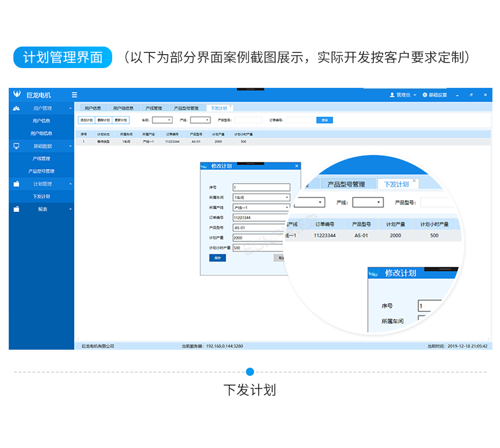Viewport: 500px width, 448px height.
Task: Close the 下发计划 tab
Action: [231, 105]
